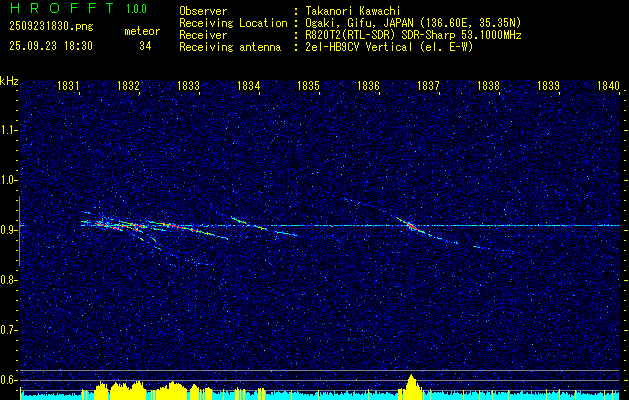Click the 1834 time axis label
Image resolution: width=629 pixels, height=400 pixels.
(248, 85)
